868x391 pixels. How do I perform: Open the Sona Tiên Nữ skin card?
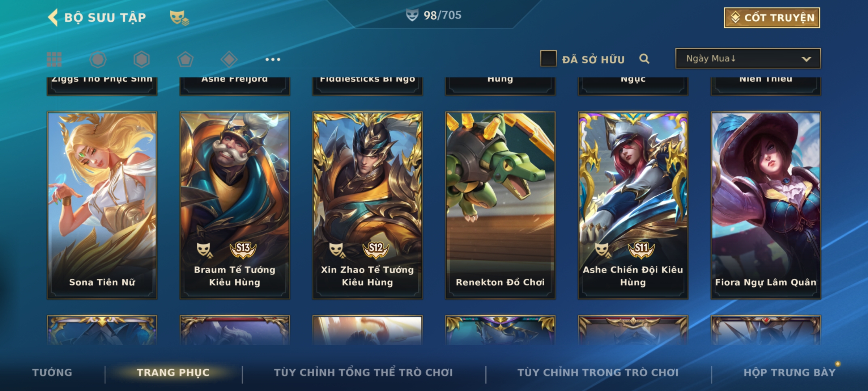click(102, 205)
